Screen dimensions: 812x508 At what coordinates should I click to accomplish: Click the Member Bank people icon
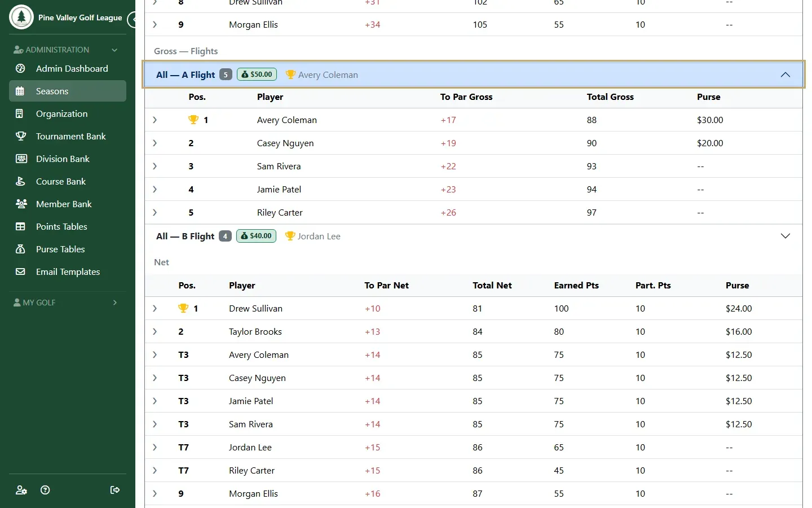(21, 204)
